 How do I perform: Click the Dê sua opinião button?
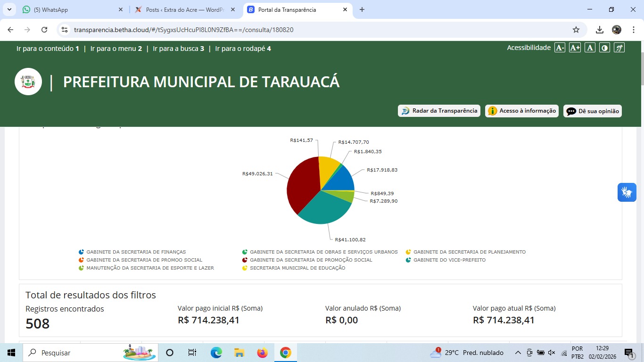(593, 111)
